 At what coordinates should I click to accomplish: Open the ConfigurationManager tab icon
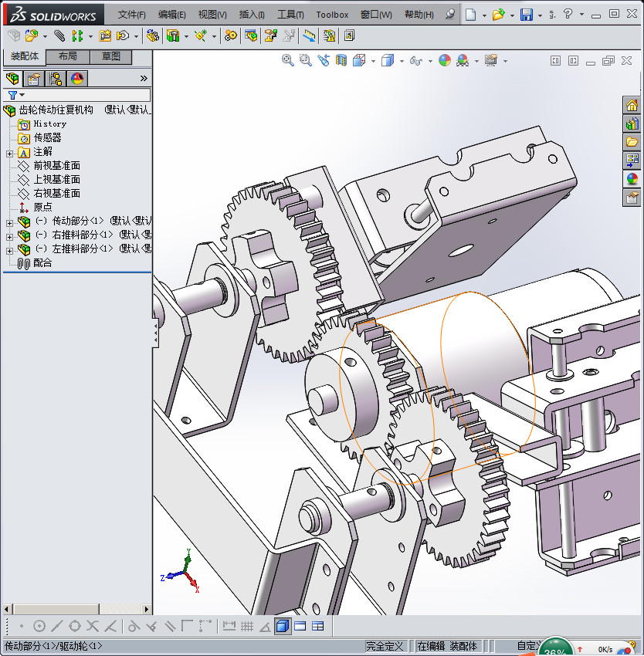(56, 78)
